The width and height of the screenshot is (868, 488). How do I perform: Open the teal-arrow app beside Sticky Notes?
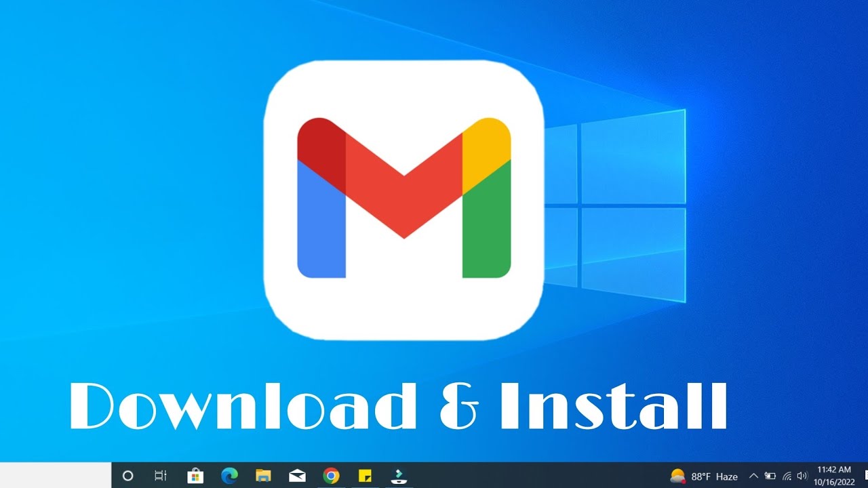pos(399,476)
